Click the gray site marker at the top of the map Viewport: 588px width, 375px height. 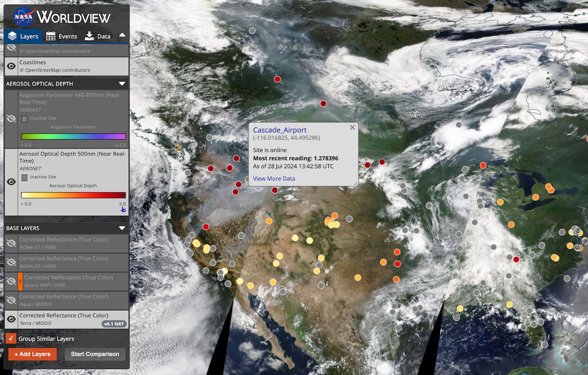[252, 30]
